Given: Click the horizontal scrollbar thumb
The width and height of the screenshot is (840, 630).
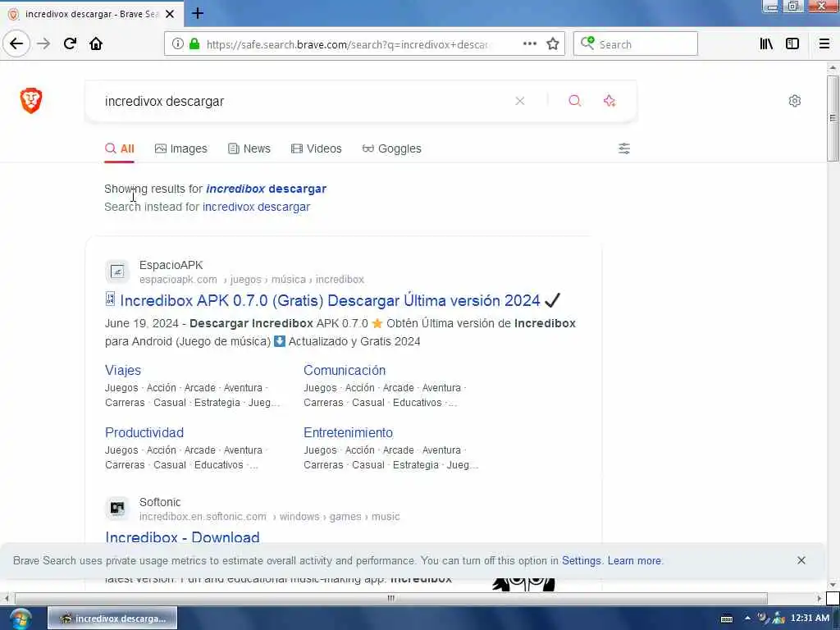Looking at the screenshot, I should tap(391, 598).
